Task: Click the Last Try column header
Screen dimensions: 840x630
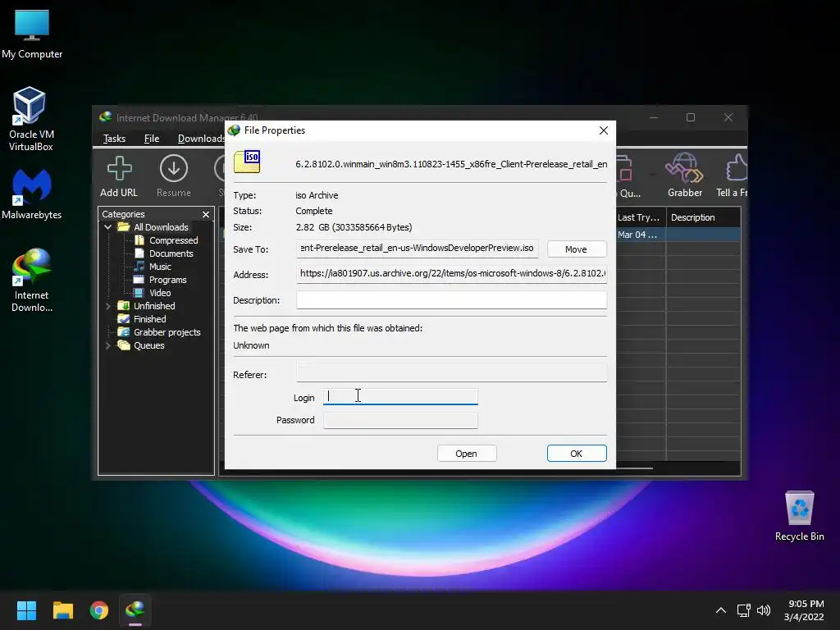Action: coord(640,217)
